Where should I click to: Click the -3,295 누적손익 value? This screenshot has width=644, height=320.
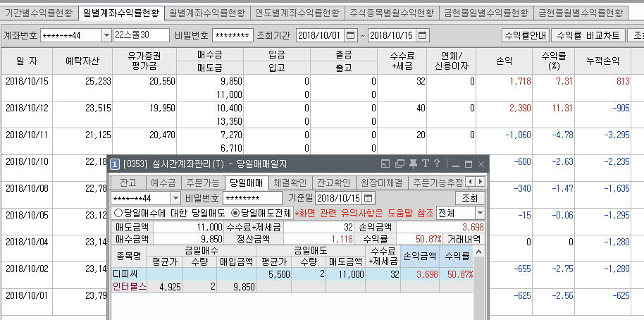(x=617, y=135)
